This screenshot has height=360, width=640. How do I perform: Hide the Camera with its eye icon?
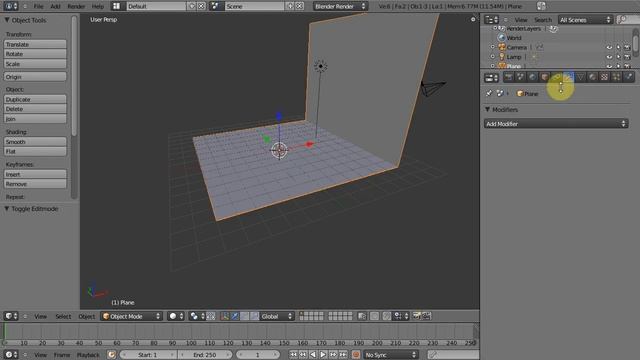click(x=609, y=47)
